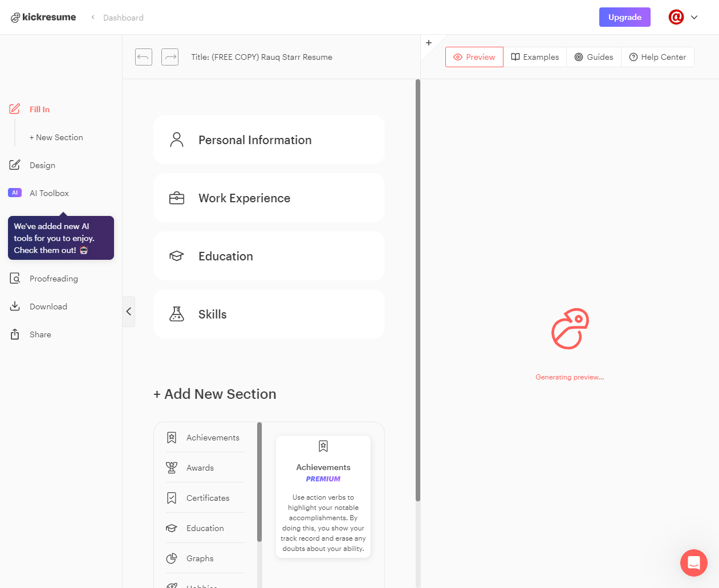719x588 pixels.
Task: Click the graduation cap icon on Education card
Action: tap(177, 256)
